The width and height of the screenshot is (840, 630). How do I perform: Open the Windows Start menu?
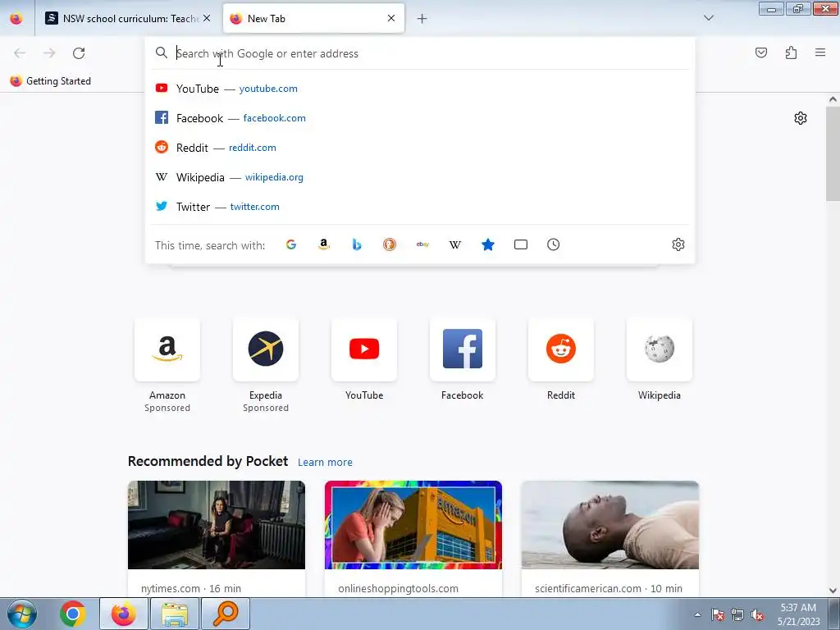pos(21,614)
